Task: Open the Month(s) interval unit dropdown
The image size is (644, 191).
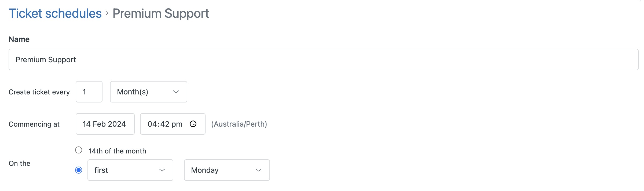Action: [148, 92]
